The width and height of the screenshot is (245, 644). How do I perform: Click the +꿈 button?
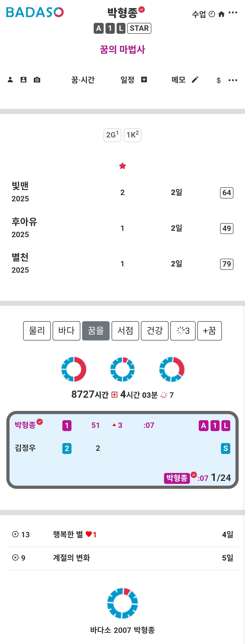(x=209, y=331)
